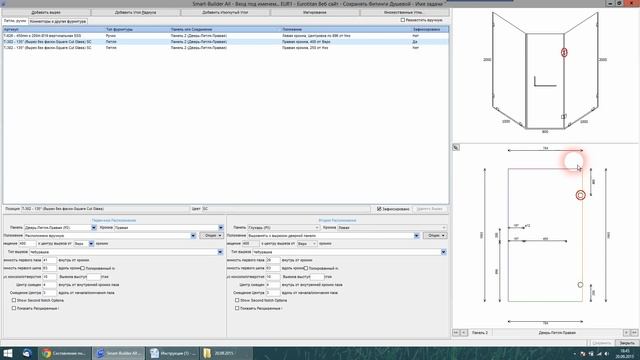Select lower hinge cutout circle in panel drawing

point(580,284)
